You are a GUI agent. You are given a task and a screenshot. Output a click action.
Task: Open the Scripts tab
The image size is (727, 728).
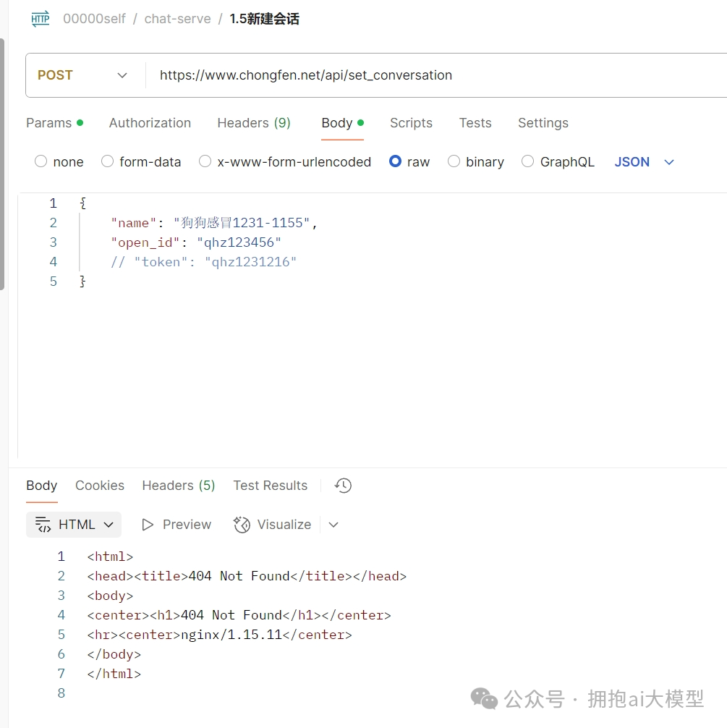(x=411, y=123)
